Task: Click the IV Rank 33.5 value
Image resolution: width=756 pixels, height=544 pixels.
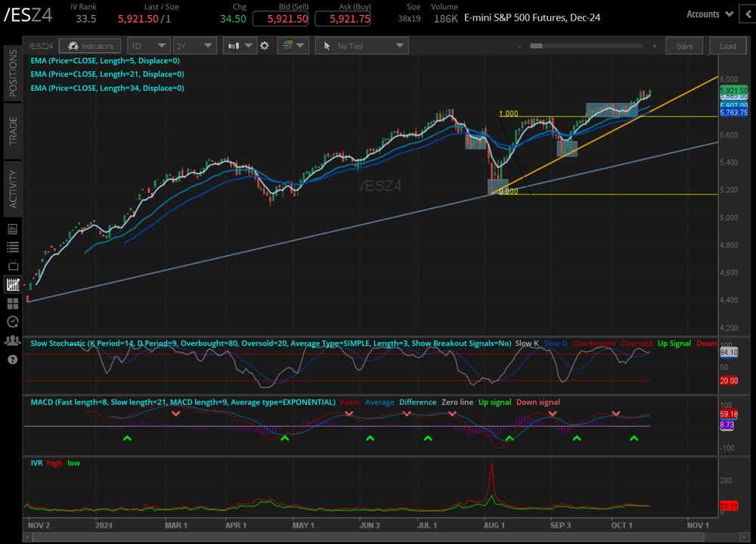Action: [86, 19]
